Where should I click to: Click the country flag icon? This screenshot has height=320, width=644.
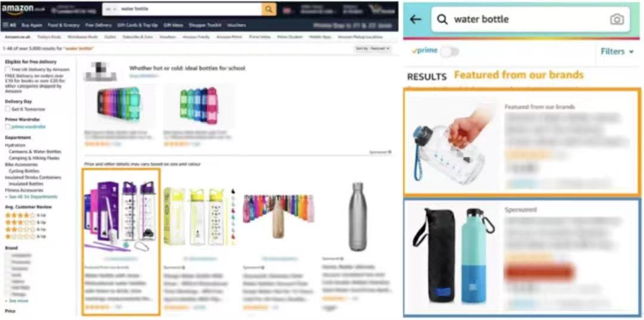click(x=287, y=10)
